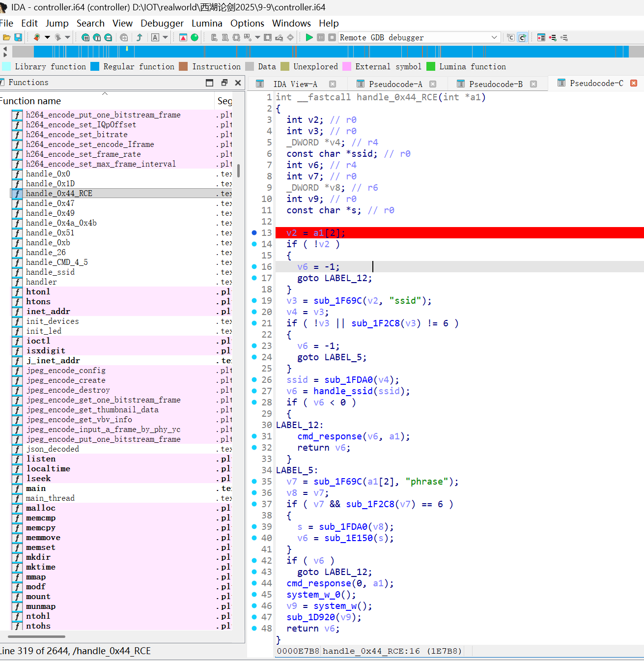Toggle breakpoint dot at line 27
The image size is (644, 661).
click(254, 391)
